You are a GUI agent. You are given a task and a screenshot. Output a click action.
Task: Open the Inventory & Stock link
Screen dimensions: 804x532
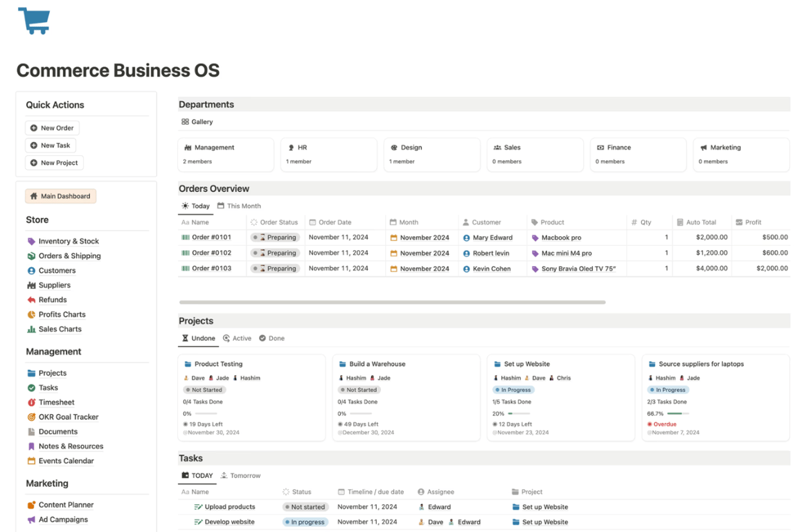pyautogui.click(x=69, y=241)
